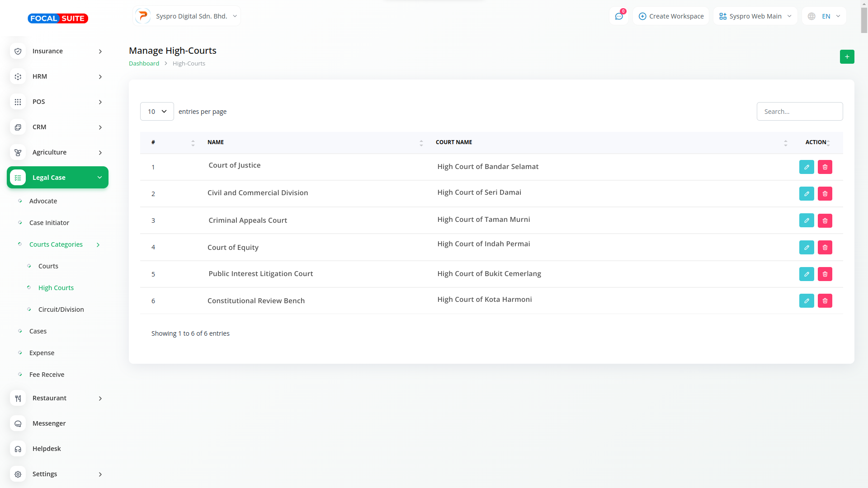Viewport: 868px width, 488px height.
Task: Delete the Criminal Appeals Court row
Action: (825, 221)
